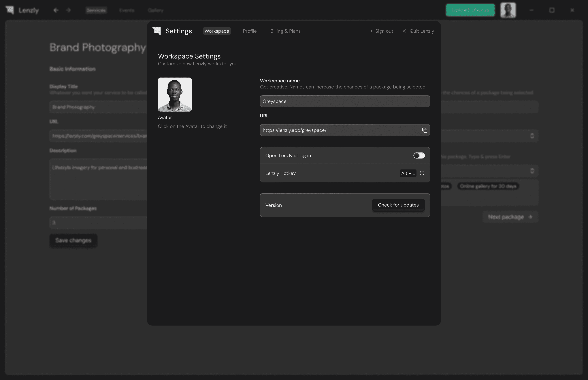
Task: Open the profile avatar in the top-right corner
Action: point(509,10)
